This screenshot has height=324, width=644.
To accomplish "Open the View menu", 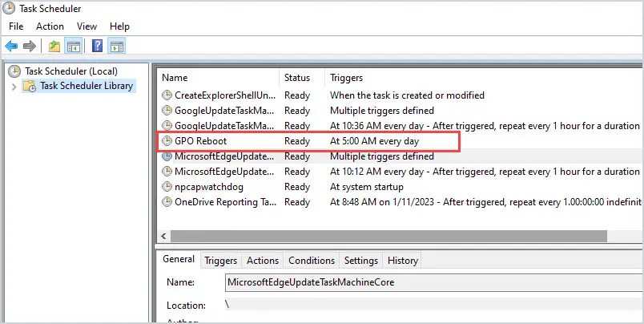I will pos(87,26).
